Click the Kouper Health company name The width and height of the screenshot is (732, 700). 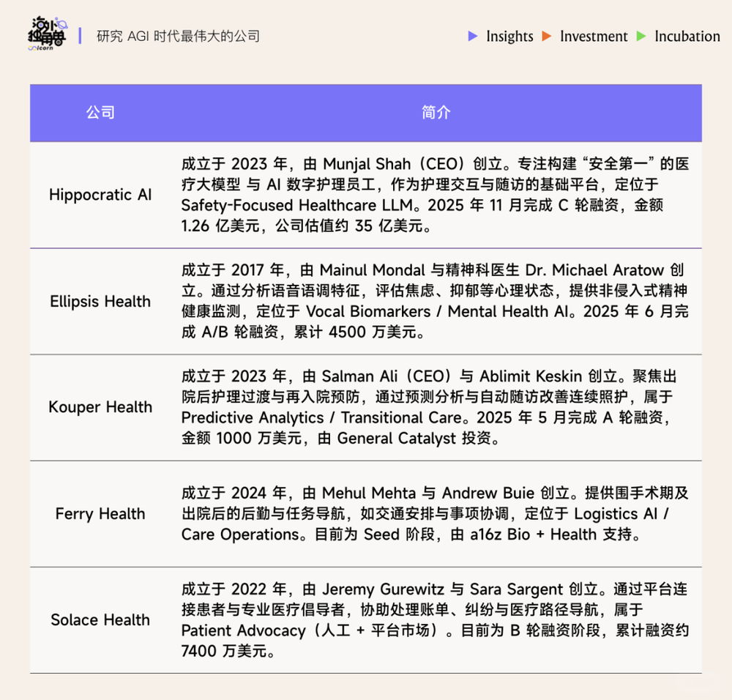[x=100, y=407]
